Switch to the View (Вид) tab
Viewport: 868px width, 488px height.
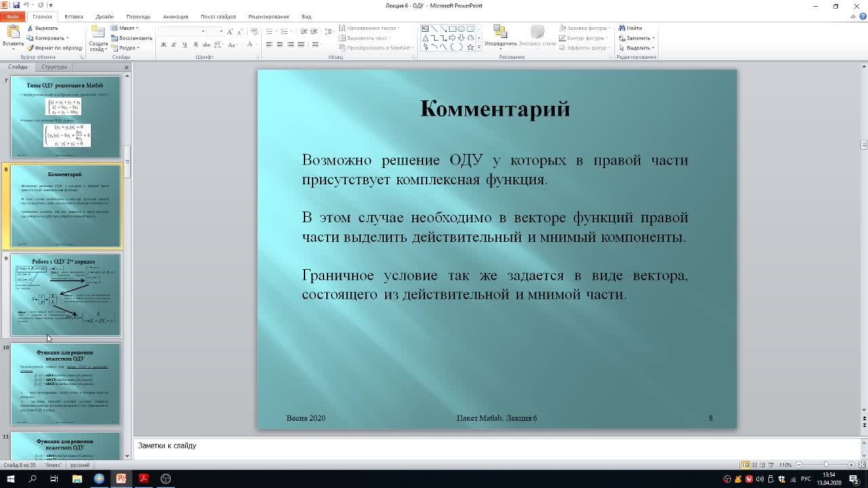307,16
